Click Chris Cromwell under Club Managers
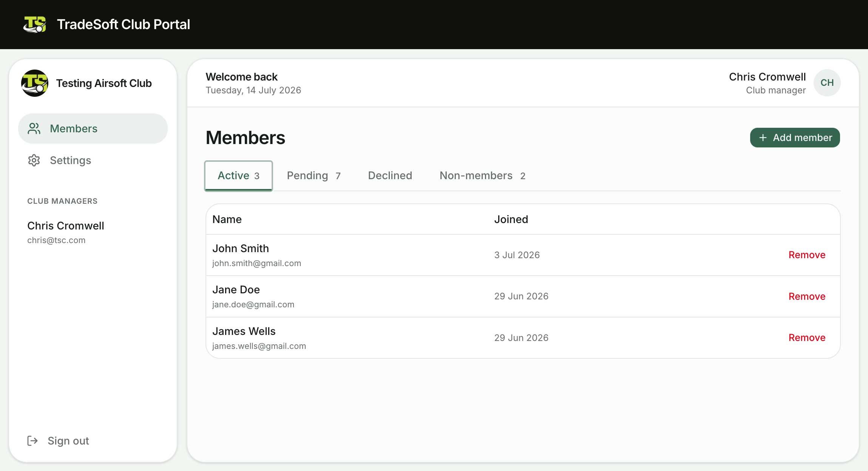The height and width of the screenshot is (471, 868). [66, 226]
